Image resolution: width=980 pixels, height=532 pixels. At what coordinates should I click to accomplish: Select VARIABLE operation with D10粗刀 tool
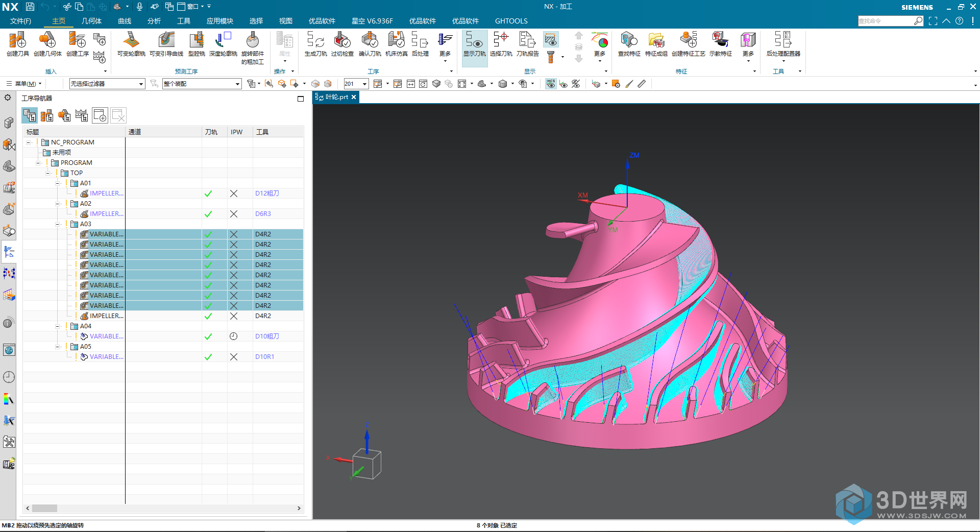(106, 336)
